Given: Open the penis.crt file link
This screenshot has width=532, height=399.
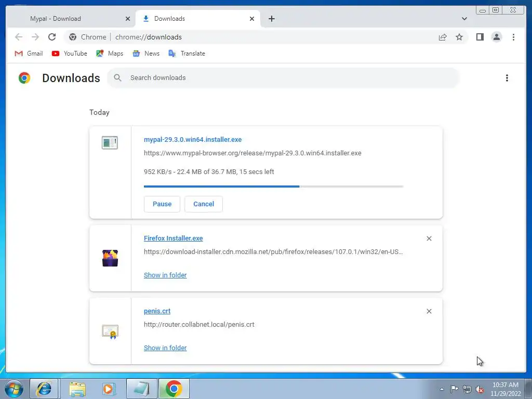Looking at the screenshot, I should [157, 311].
